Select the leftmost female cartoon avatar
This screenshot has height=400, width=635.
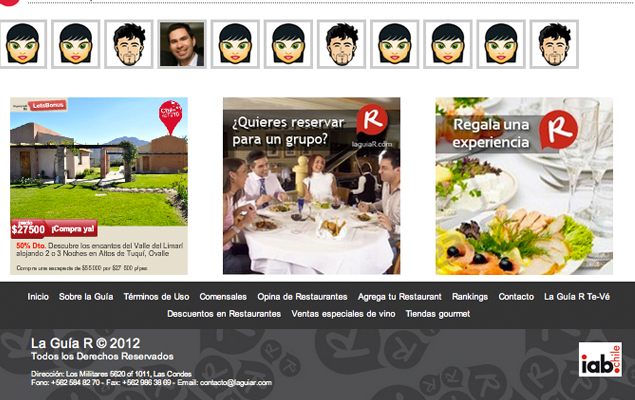tap(23, 44)
